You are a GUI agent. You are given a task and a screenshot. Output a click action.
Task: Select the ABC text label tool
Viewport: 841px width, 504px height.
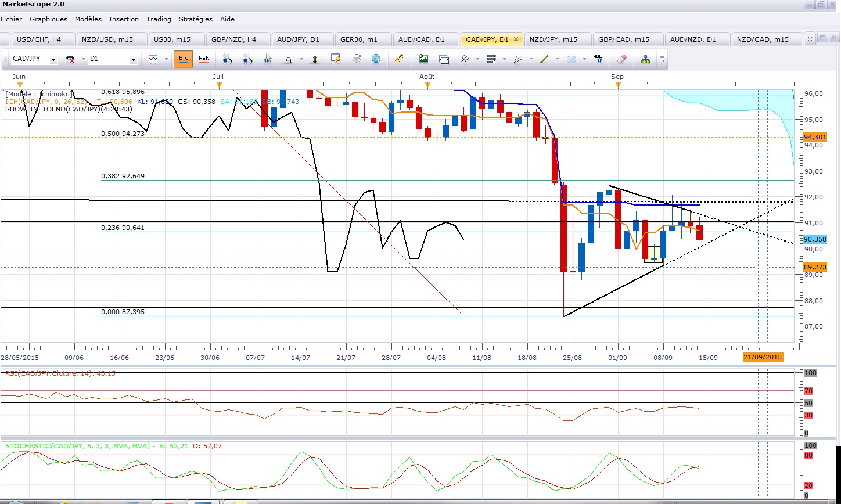(x=598, y=59)
